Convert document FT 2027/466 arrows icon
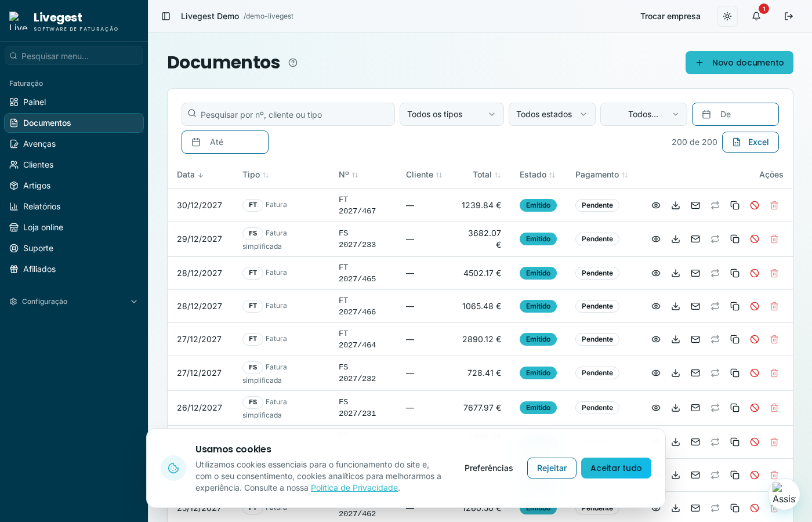Image resolution: width=812 pixels, height=522 pixels. coord(715,306)
